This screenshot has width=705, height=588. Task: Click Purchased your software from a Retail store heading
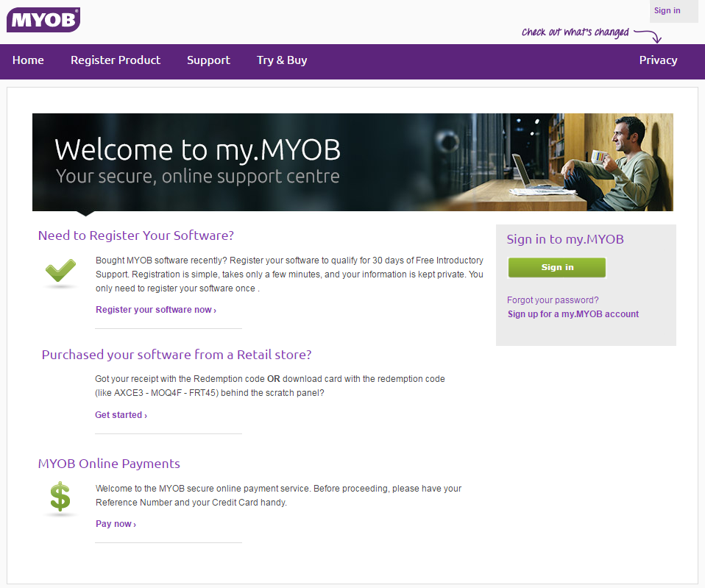[x=177, y=355]
